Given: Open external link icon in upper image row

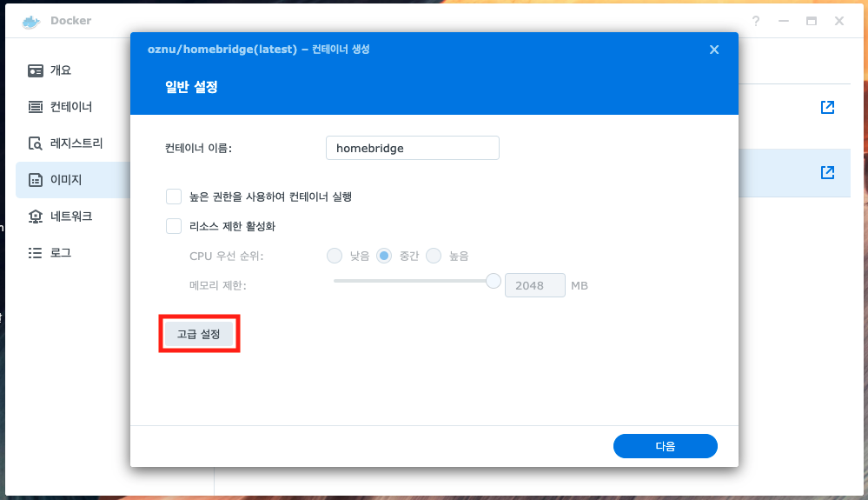Looking at the screenshot, I should point(827,107).
